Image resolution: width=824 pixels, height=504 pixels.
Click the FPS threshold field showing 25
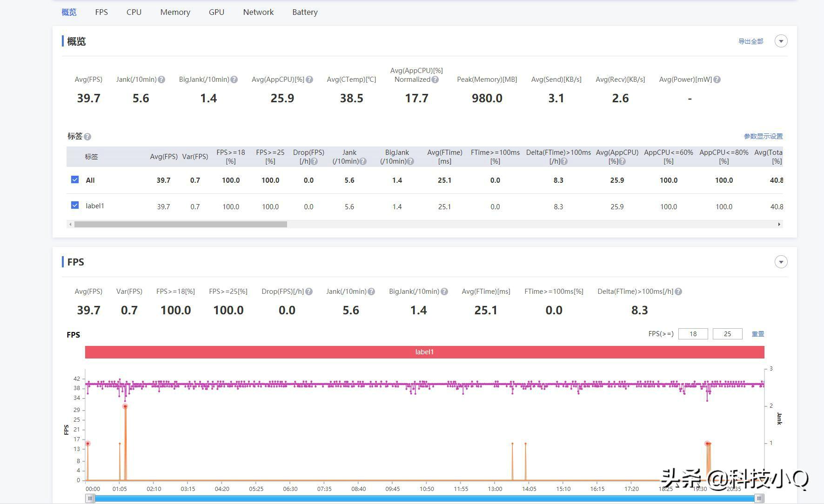click(728, 334)
